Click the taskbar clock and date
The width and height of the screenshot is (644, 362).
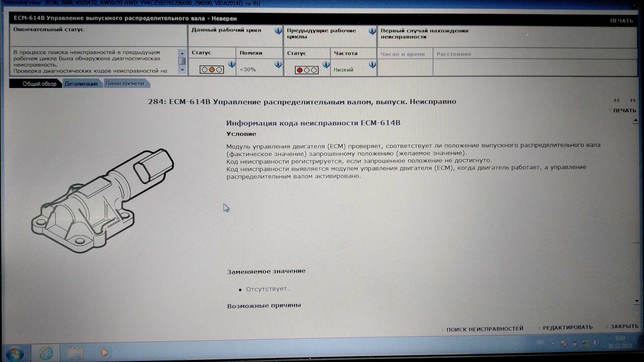click(x=620, y=342)
